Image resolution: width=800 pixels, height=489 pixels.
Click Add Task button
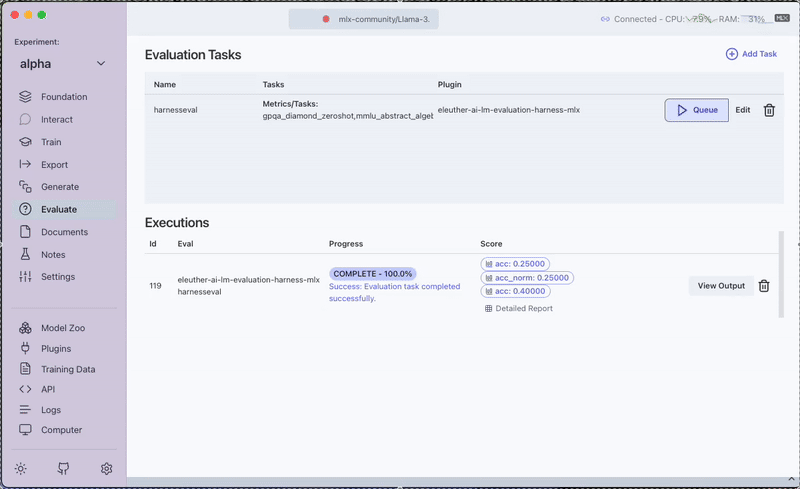(x=751, y=54)
